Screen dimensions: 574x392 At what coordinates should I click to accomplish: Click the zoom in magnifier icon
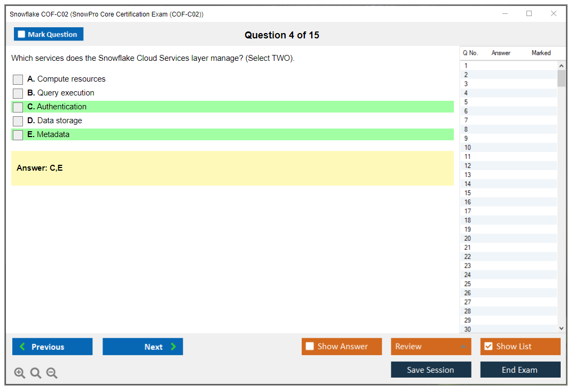point(20,373)
